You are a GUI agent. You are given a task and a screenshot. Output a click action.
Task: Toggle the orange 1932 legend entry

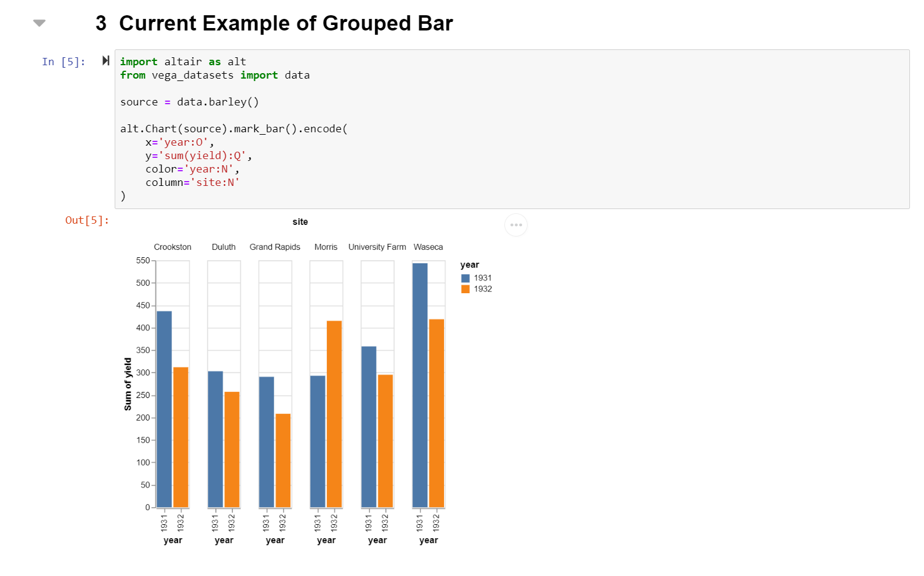(x=465, y=288)
